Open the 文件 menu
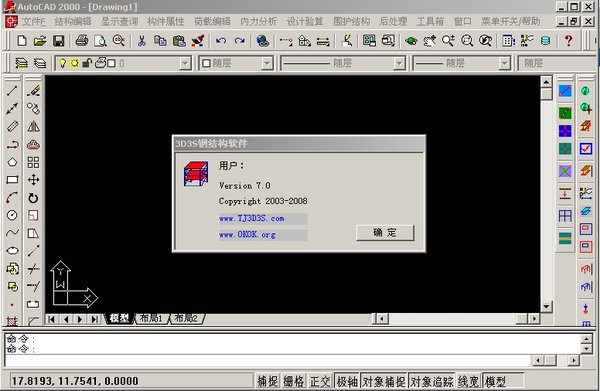The image size is (600, 391). click(34, 21)
